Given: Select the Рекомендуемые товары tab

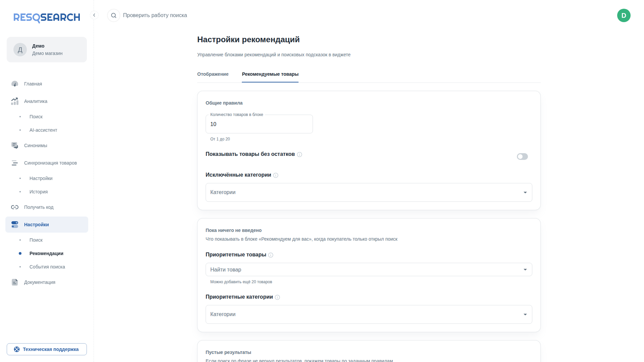Looking at the screenshot, I should [x=270, y=74].
